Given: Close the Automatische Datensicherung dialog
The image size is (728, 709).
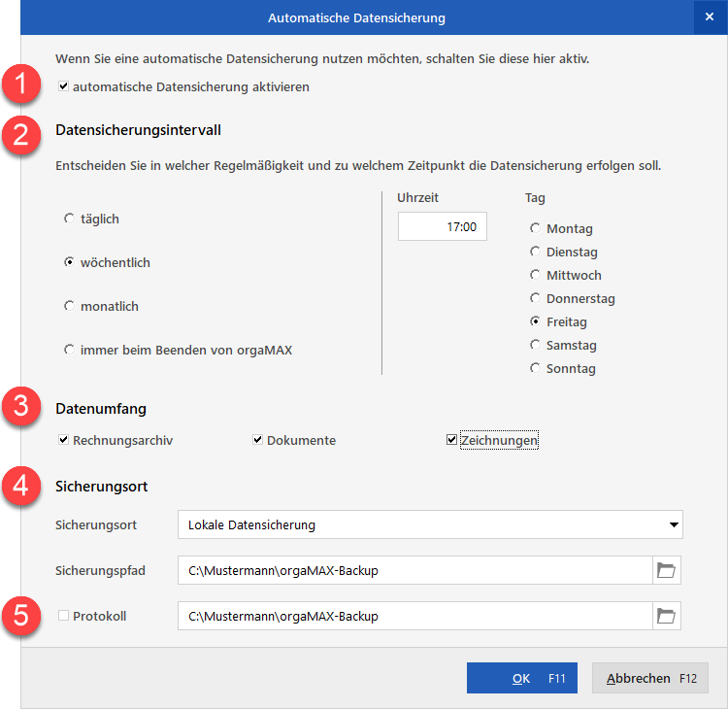Looking at the screenshot, I should click(710, 17).
